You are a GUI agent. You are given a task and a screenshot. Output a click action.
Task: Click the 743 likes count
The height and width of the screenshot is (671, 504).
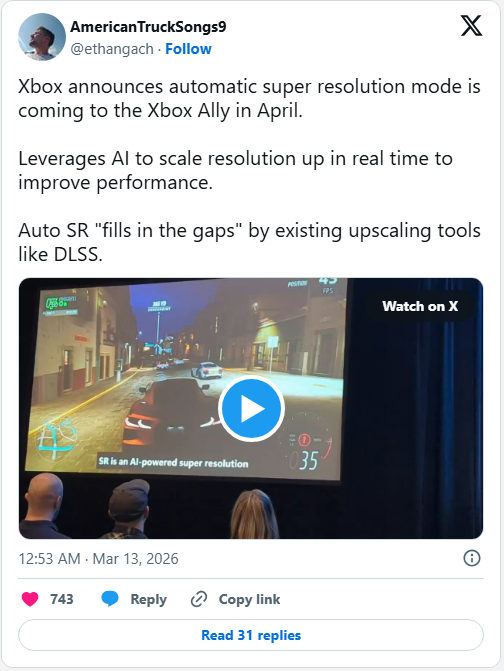(62, 599)
